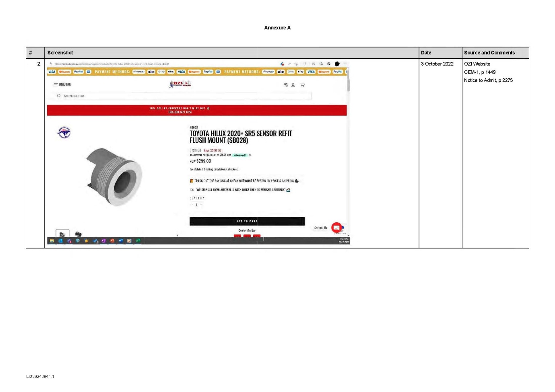Click the black browser profile avatar
The image size is (555, 392).
[337, 64]
